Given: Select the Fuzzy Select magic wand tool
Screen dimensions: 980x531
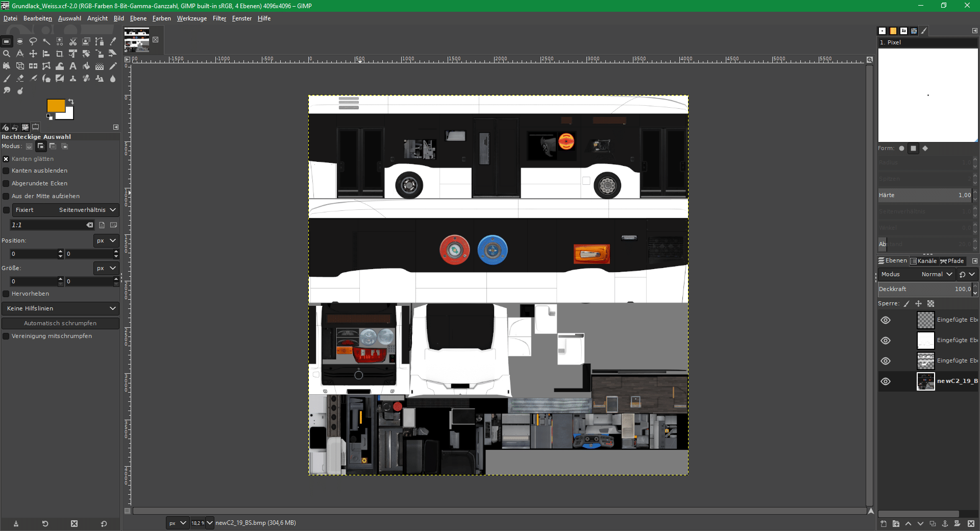Looking at the screenshot, I should [x=46, y=41].
